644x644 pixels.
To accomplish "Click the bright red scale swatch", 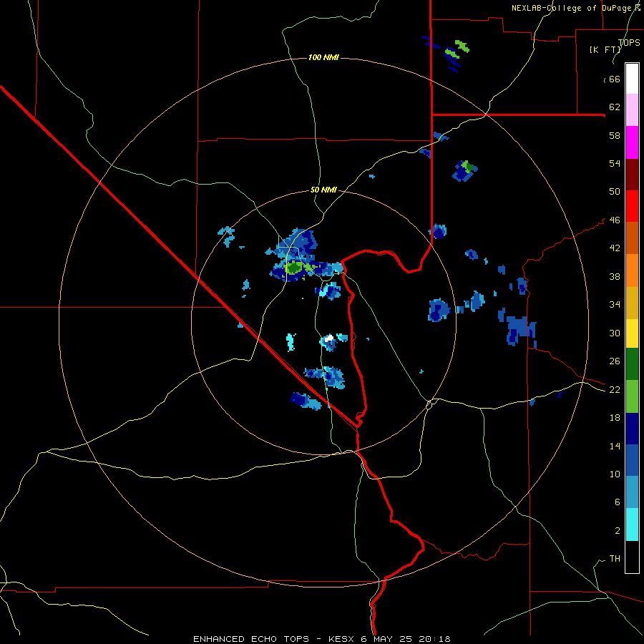I will [x=632, y=206].
